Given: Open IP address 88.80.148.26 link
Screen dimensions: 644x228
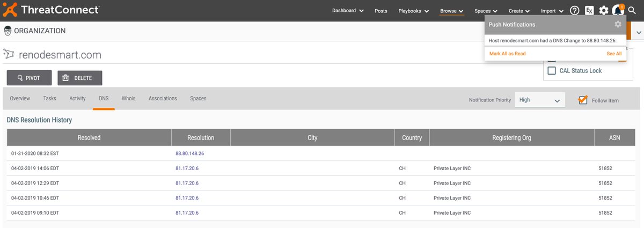Looking at the screenshot, I should tap(189, 153).
